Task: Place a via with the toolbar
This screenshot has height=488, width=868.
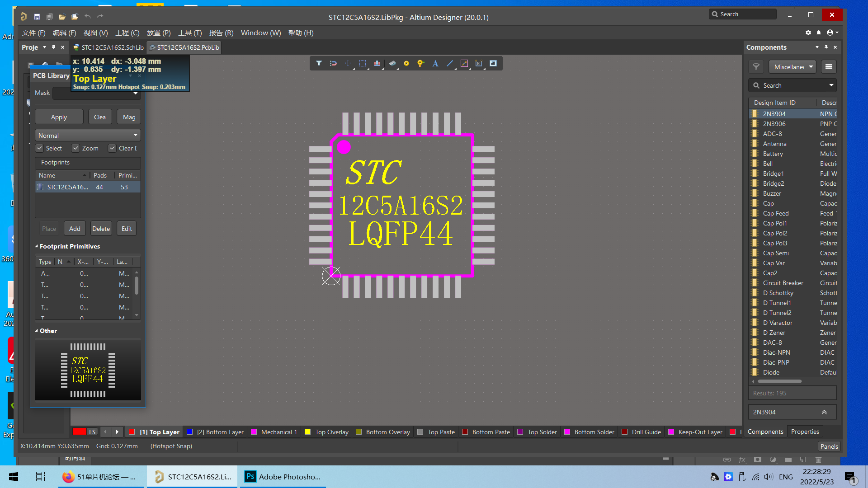Action: (x=421, y=63)
